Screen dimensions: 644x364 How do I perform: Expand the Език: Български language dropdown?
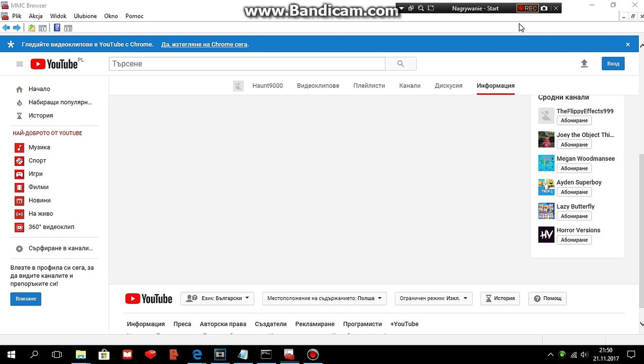[x=217, y=298]
